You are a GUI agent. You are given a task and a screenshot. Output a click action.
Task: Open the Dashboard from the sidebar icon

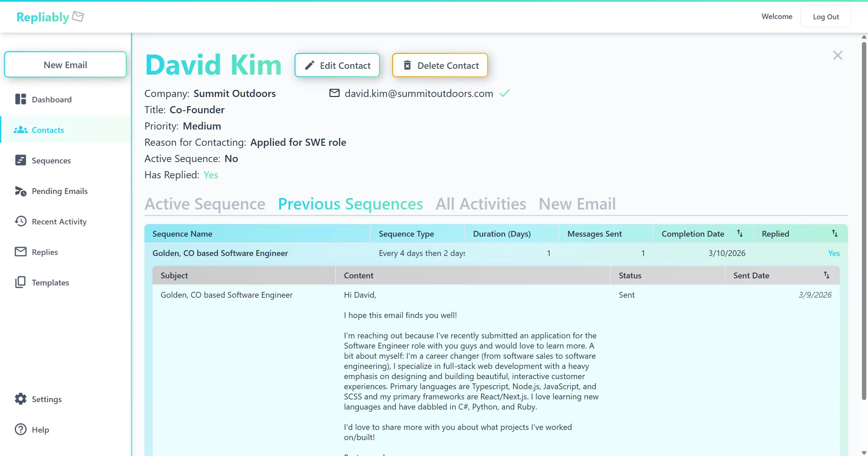(x=20, y=99)
